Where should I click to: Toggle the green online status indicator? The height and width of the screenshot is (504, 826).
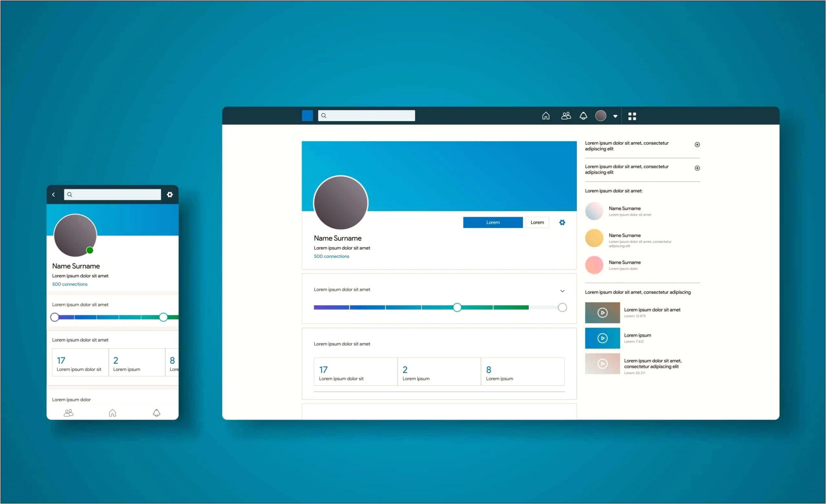click(x=90, y=252)
